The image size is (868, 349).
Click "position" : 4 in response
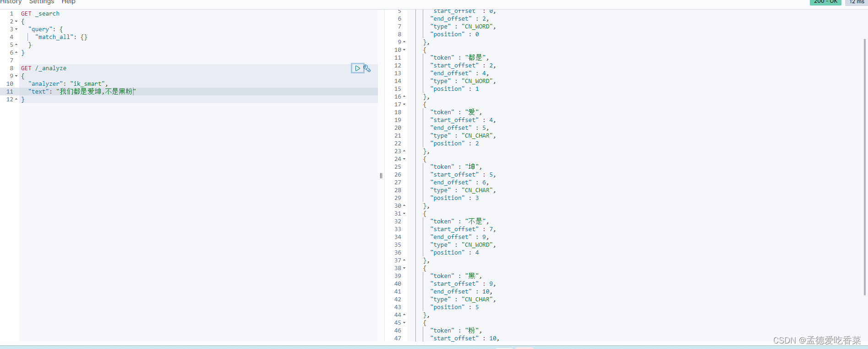454,253
